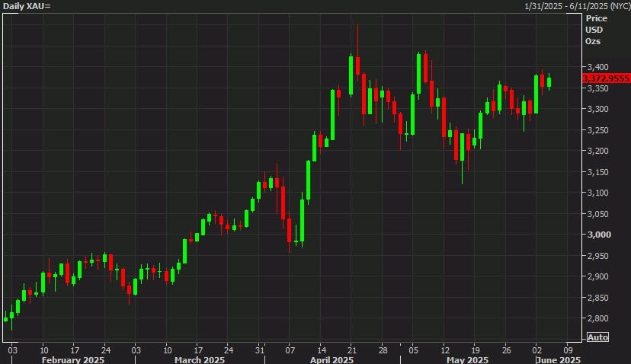Click the 12 date tick in May
This screenshot has height=364, width=631.
pyautogui.click(x=445, y=350)
